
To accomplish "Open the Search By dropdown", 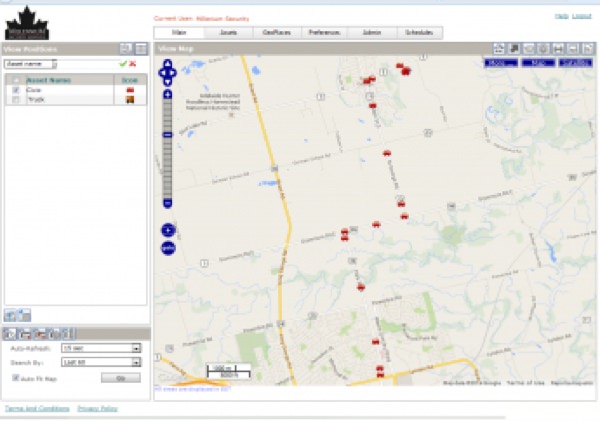I will point(101,362).
